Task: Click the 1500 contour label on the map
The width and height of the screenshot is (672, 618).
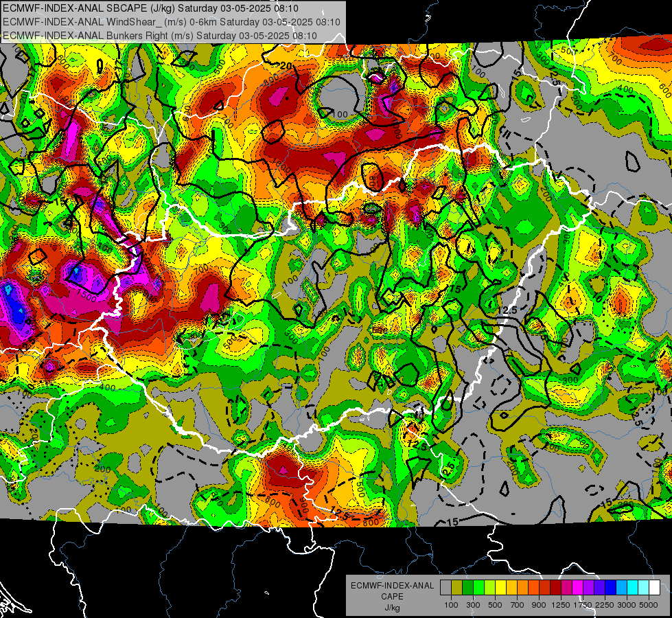Action: pyautogui.click(x=87, y=296)
